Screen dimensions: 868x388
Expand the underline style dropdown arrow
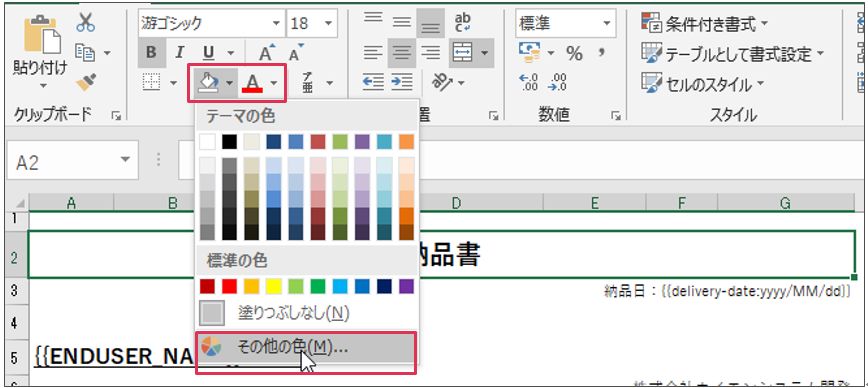tap(230, 53)
